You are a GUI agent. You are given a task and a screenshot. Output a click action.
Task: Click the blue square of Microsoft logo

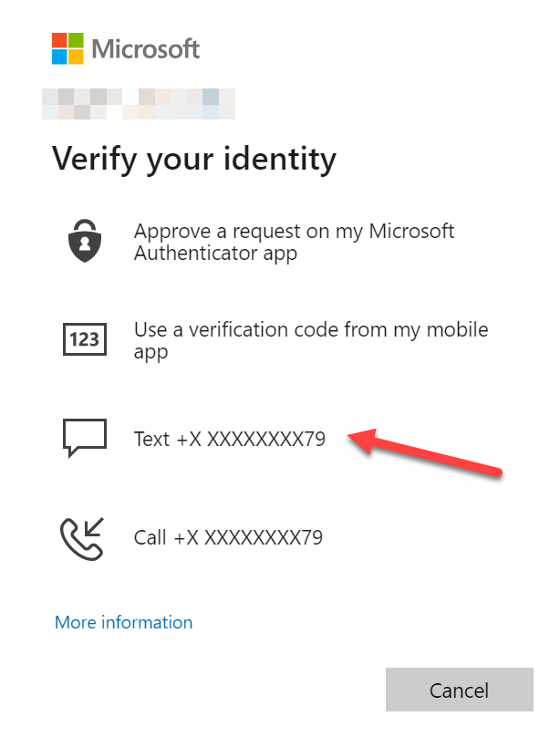(59, 57)
